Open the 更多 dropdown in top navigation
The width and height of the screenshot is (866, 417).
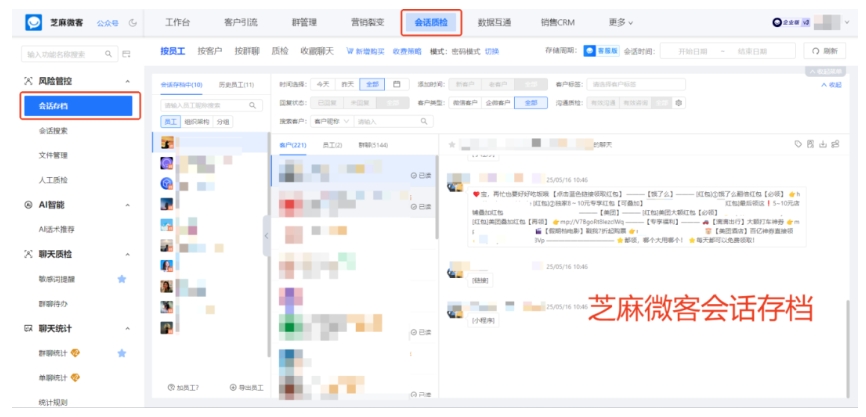pyautogui.click(x=621, y=23)
